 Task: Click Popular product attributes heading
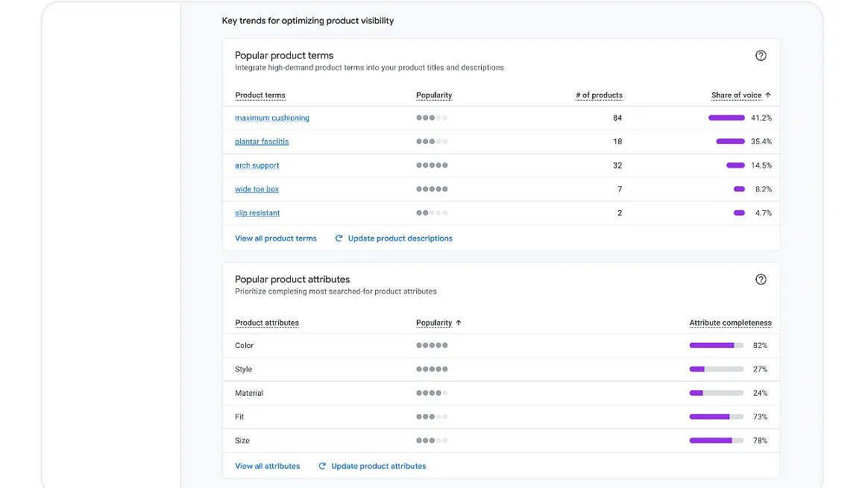292,279
